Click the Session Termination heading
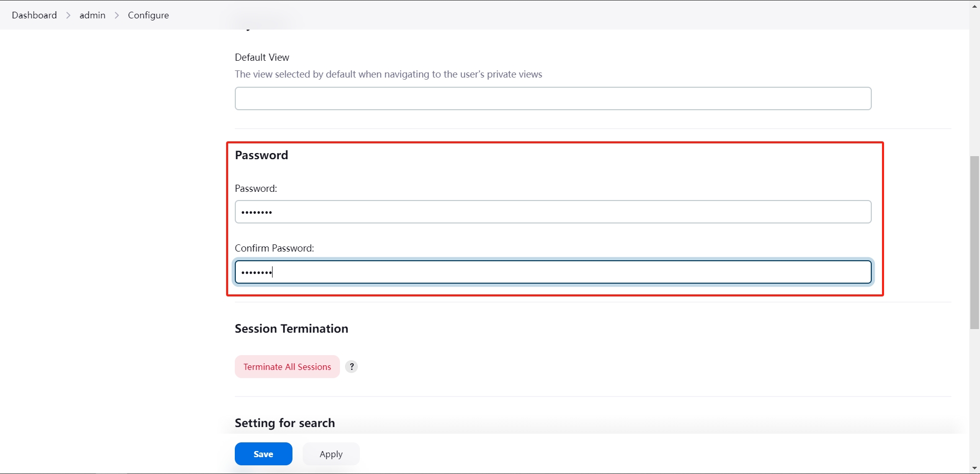 [x=291, y=329]
